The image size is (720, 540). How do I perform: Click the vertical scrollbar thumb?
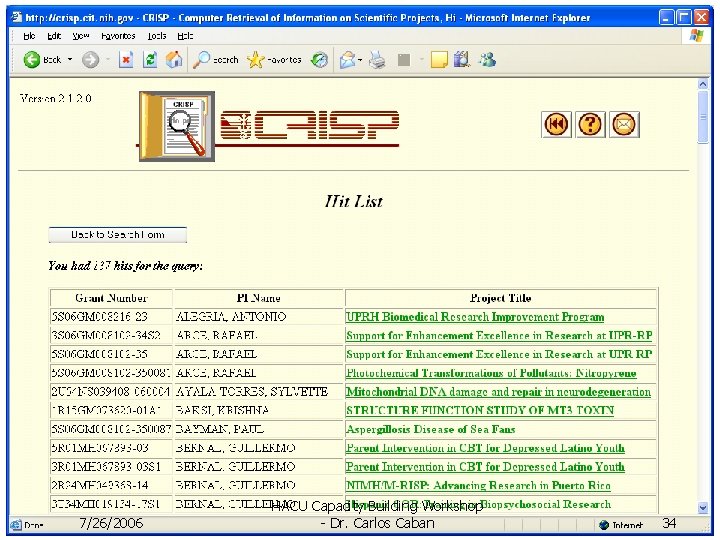click(x=703, y=117)
